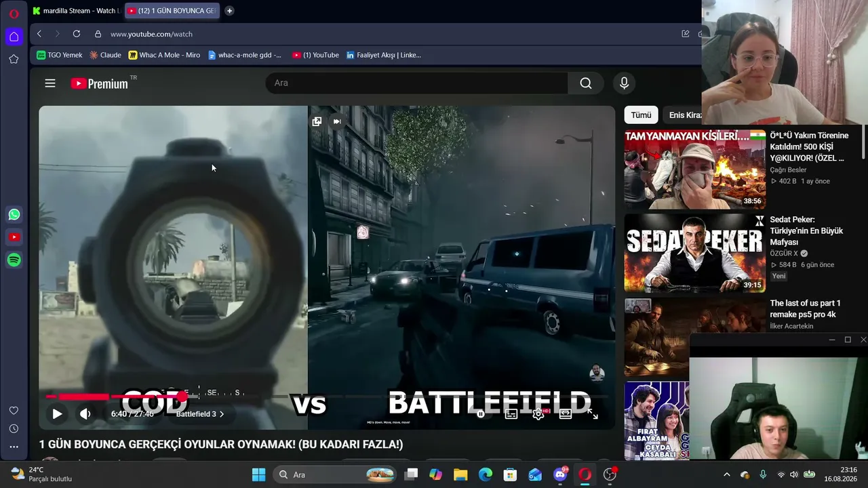Go back with the browser back arrow
Viewport: 868px width, 488px height.
point(39,34)
